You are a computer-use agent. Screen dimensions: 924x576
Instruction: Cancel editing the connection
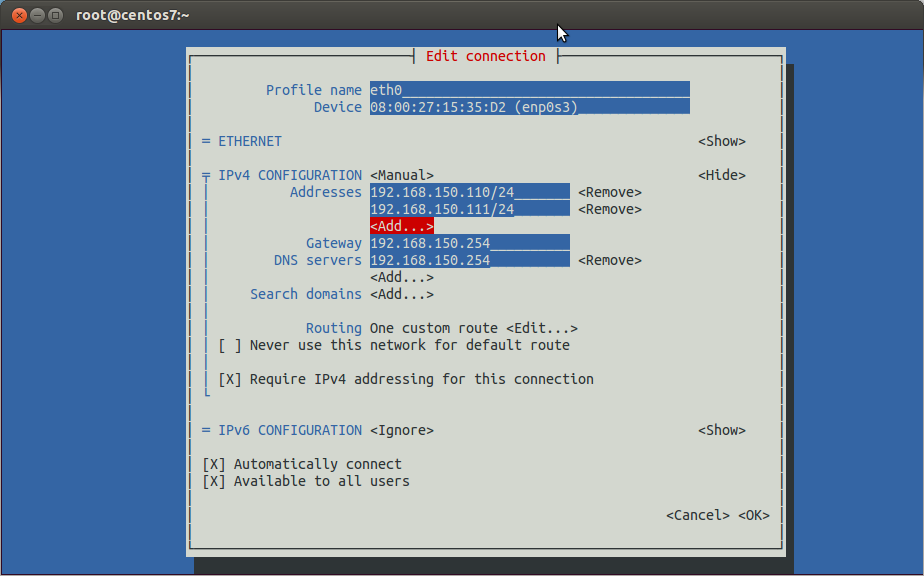[x=698, y=515]
